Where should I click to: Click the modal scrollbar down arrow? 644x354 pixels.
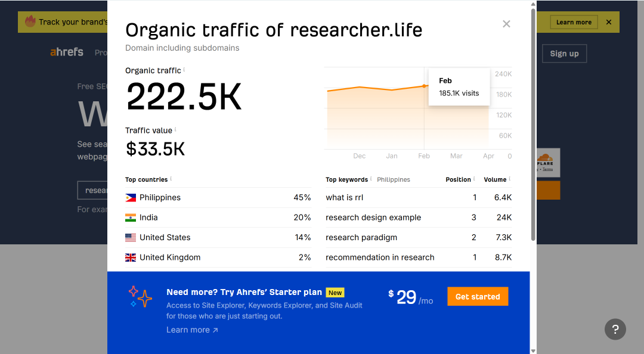pyautogui.click(x=533, y=350)
